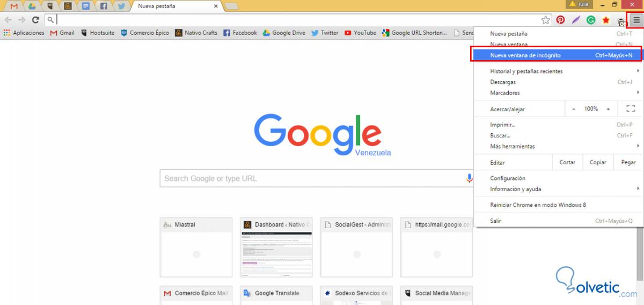Click the Pegar button
Screen dimensions: 644x305
pyautogui.click(x=628, y=163)
